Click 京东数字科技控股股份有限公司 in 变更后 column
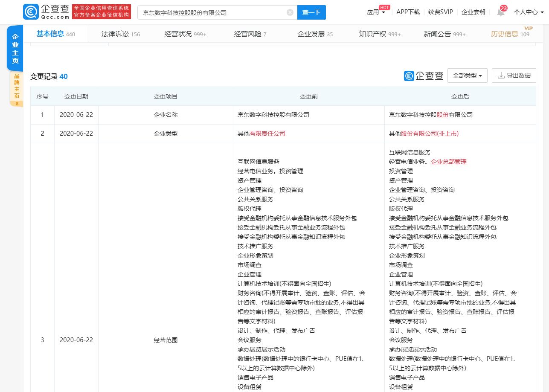Screen dimensions: 549x392 [x=431, y=115]
